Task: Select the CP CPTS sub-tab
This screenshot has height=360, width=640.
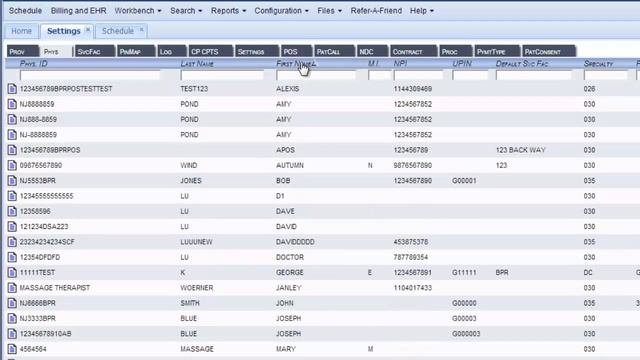Action: (211, 51)
